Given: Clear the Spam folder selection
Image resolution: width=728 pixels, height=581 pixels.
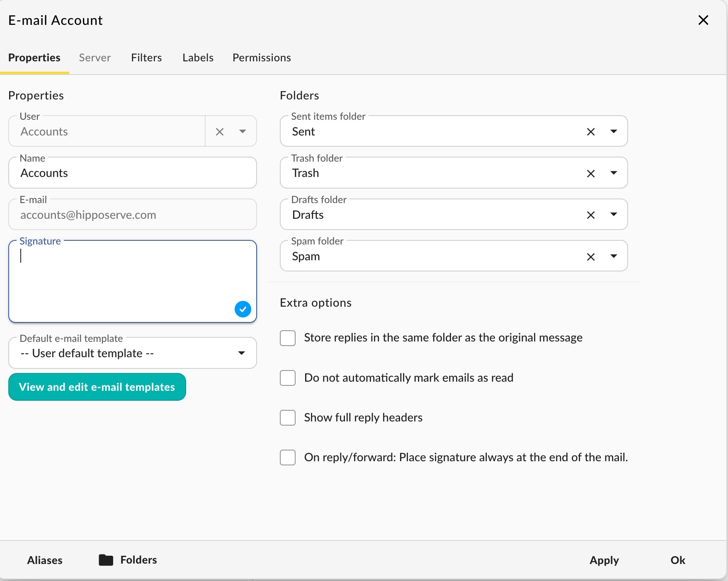Looking at the screenshot, I should (x=591, y=257).
